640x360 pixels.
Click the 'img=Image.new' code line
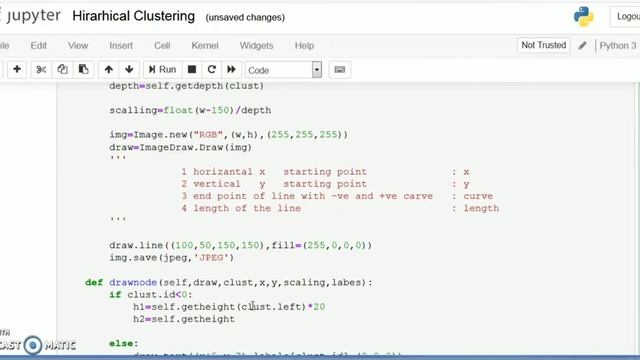229,135
